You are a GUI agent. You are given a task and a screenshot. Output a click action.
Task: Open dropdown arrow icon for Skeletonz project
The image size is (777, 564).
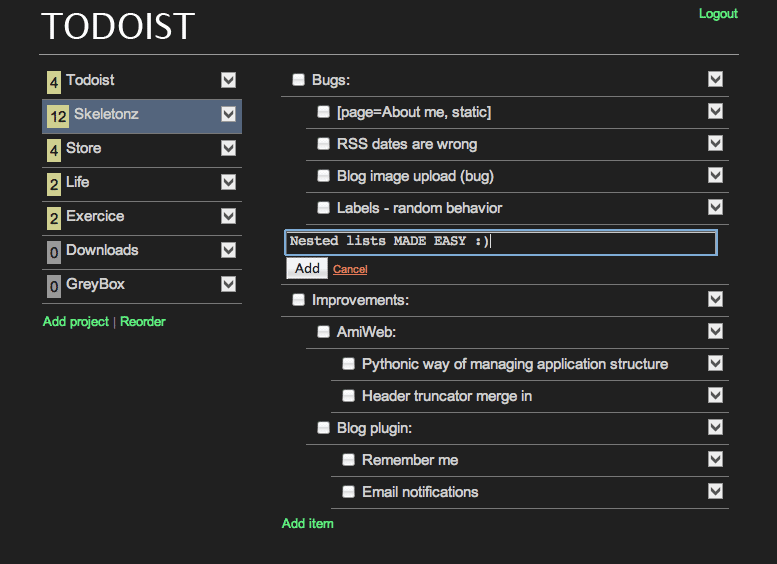coord(228,114)
